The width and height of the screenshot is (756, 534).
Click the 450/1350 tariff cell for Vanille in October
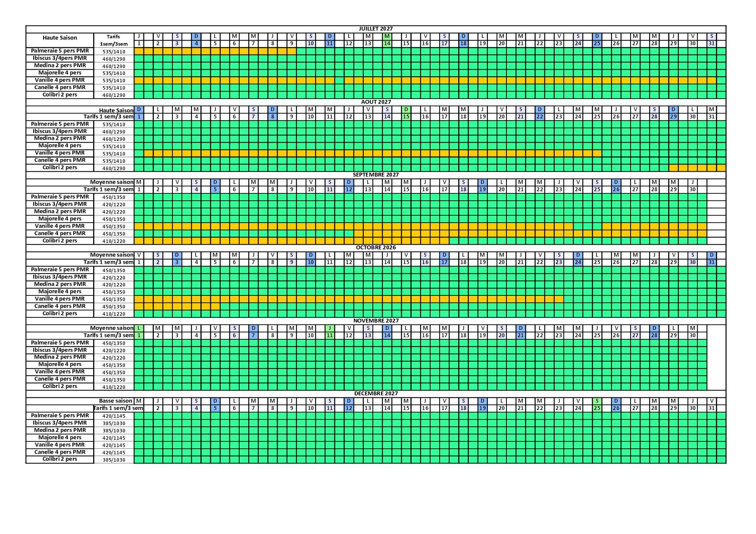tap(114, 299)
